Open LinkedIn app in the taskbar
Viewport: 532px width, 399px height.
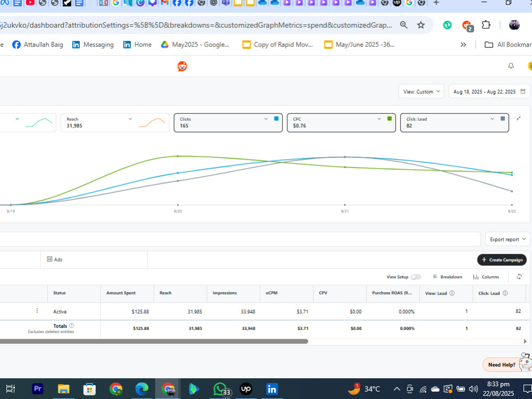point(272,389)
